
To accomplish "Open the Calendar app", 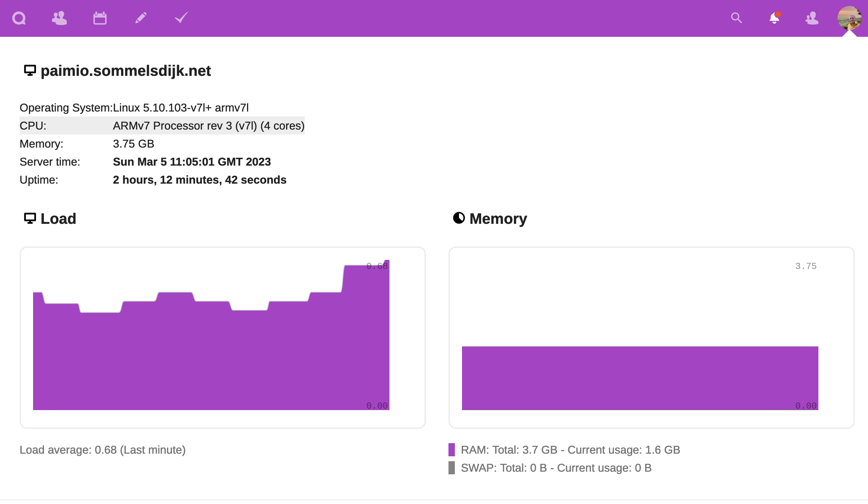I will [100, 18].
